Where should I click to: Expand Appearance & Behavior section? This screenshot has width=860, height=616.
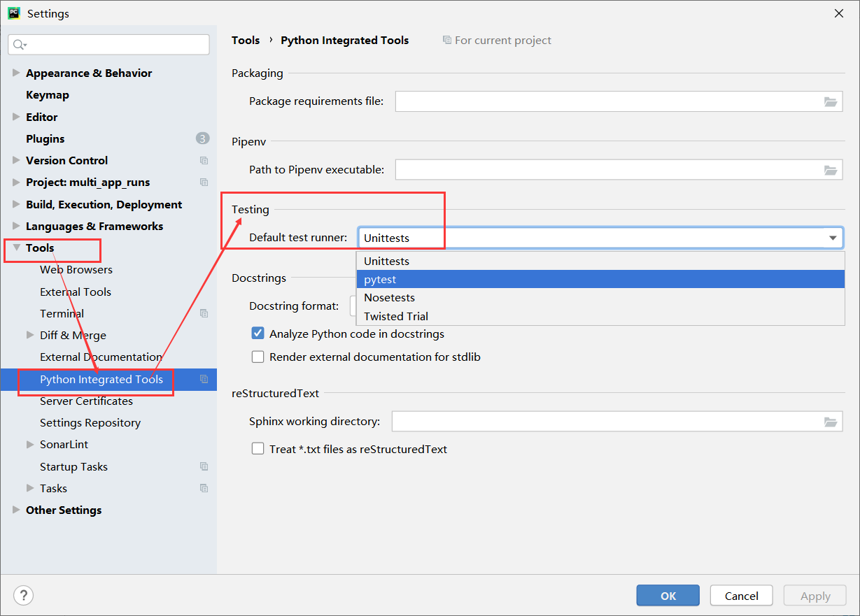tap(16, 73)
